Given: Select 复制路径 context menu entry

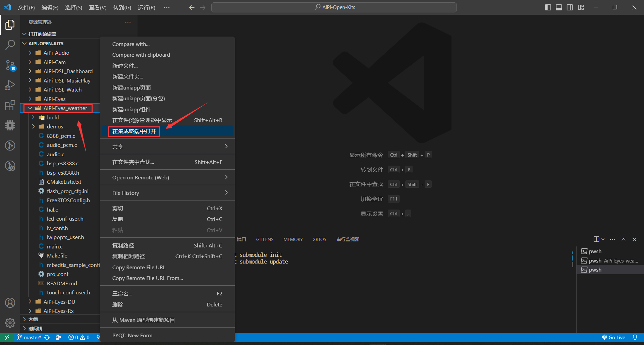Looking at the screenshot, I should point(167,245).
